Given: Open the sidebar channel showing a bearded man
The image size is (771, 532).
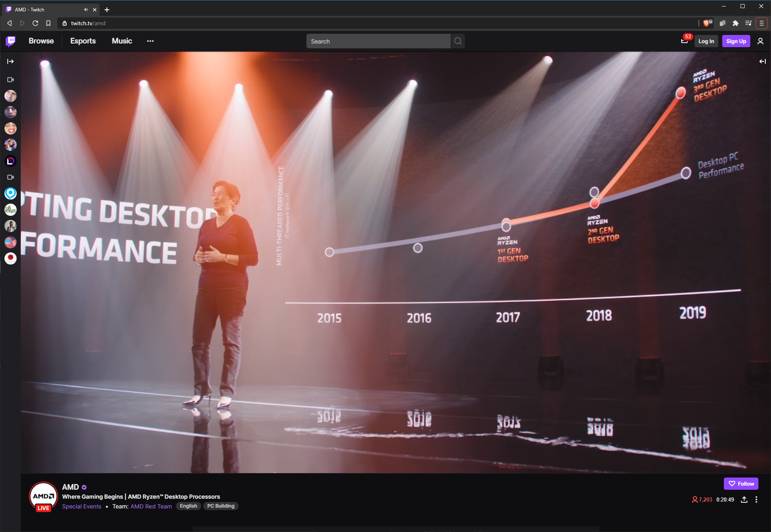Looking at the screenshot, I should pyautogui.click(x=11, y=226).
